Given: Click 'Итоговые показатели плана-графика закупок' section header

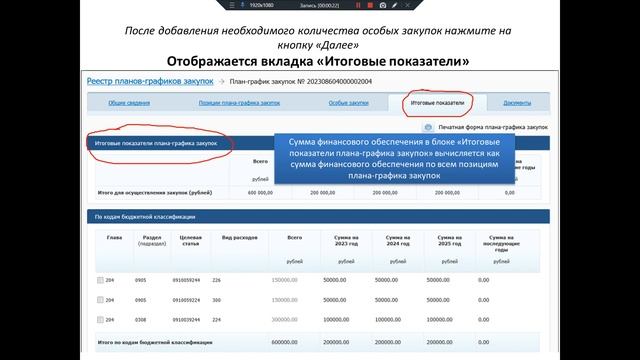Looking at the screenshot, I should point(156,143).
